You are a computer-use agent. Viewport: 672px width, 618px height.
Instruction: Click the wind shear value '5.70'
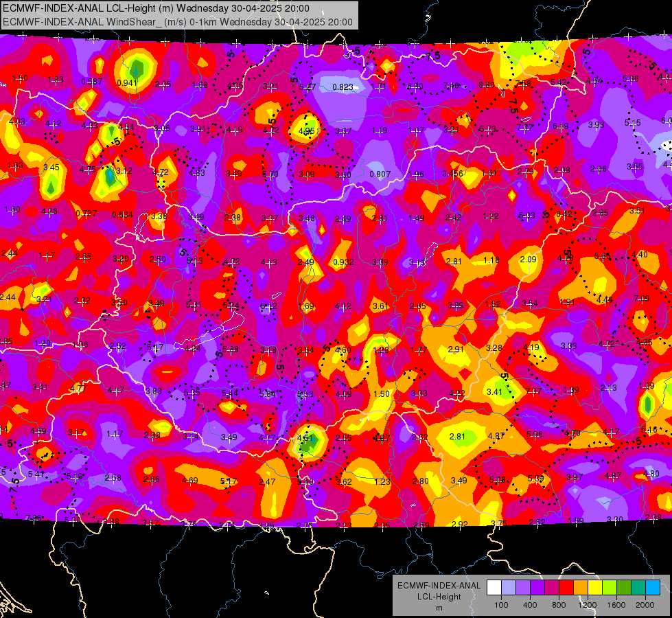click(x=270, y=174)
